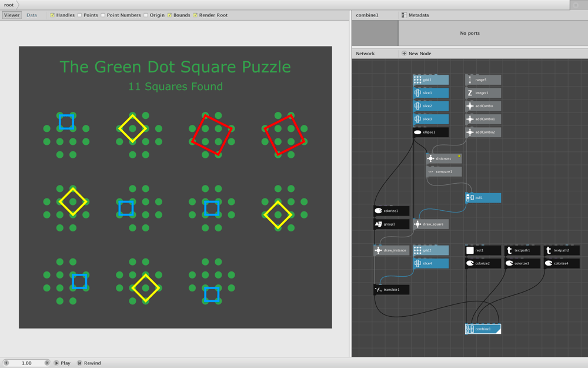Open the Metadata panel
The height and width of the screenshot is (368, 588).
[415, 15]
